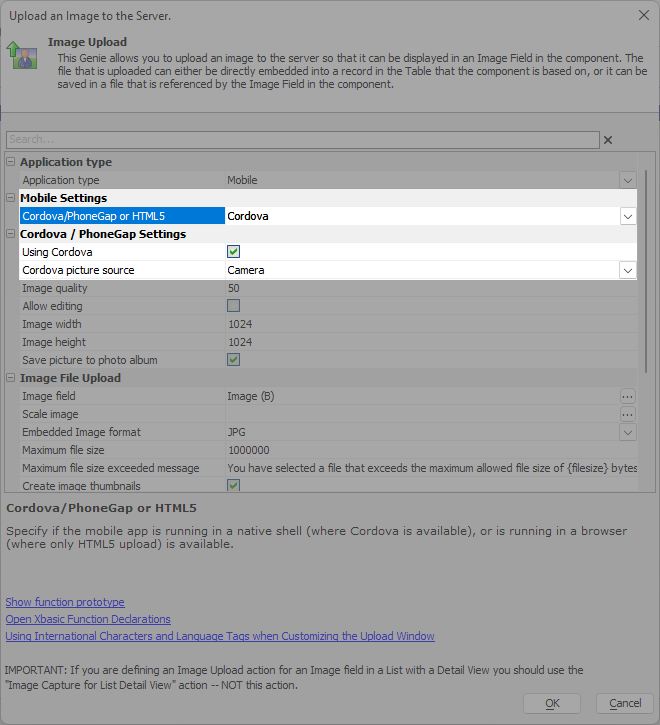660x725 pixels.
Task: Collapse the Image File Upload section
Action: pos(11,378)
